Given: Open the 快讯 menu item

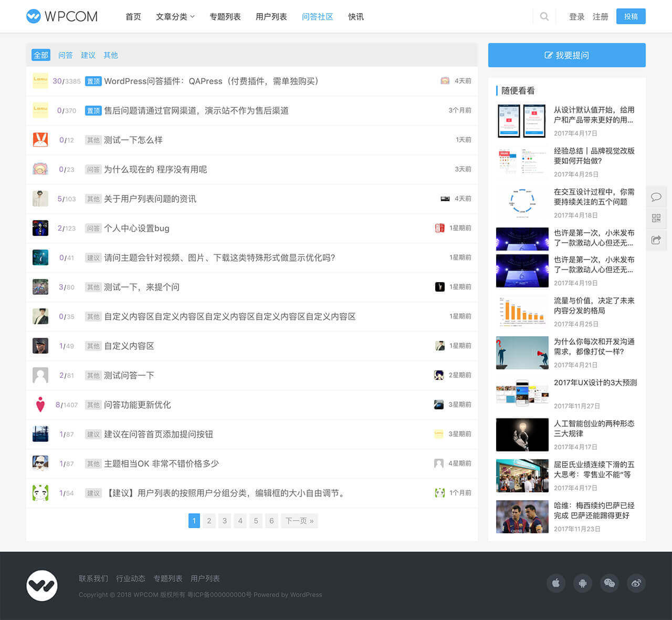Looking at the screenshot, I should [x=355, y=16].
